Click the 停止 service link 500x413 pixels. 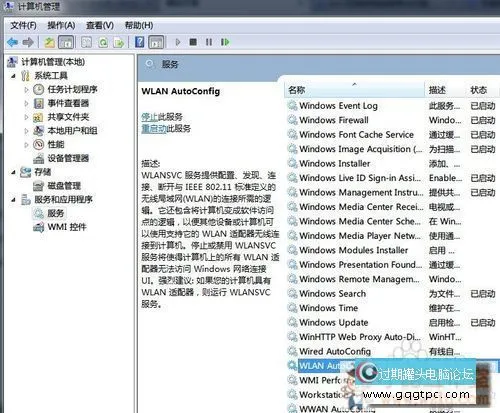click(149, 117)
